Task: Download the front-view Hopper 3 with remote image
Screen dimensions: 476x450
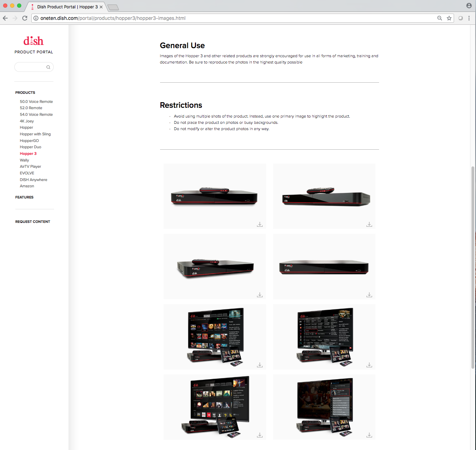Action: point(260,224)
